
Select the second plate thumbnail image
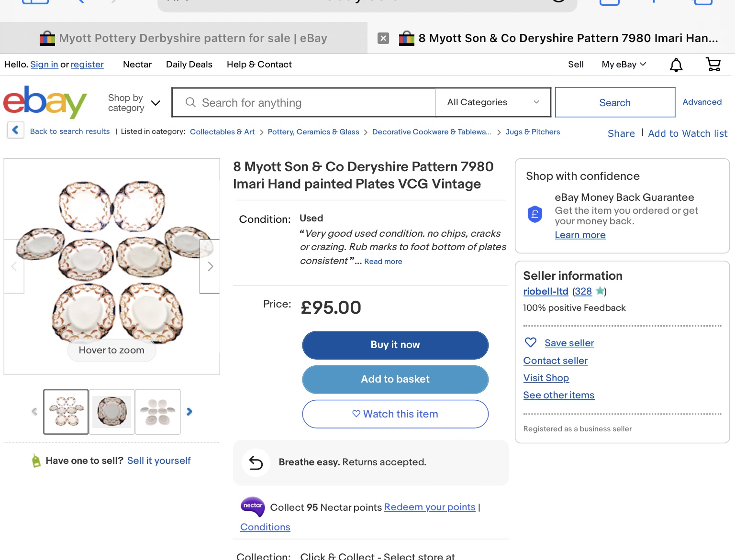(x=112, y=412)
